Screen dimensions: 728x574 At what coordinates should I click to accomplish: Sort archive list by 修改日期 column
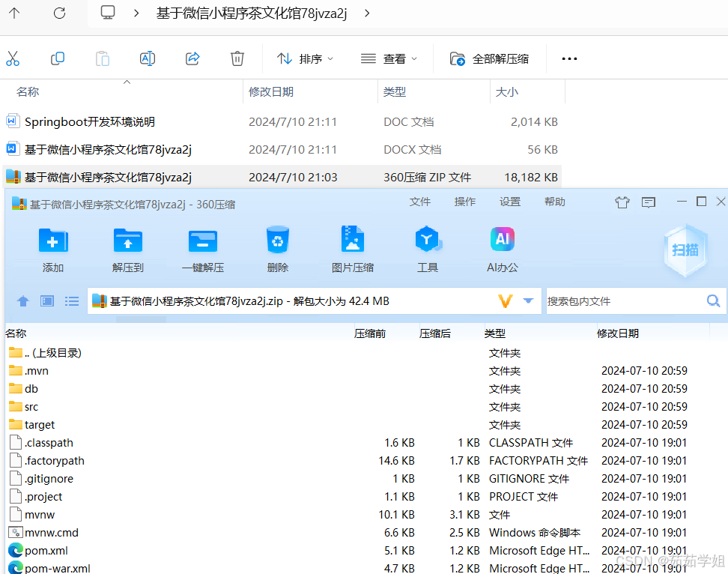618,333
